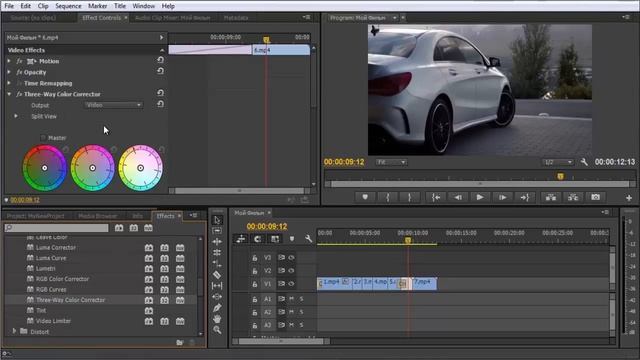Image resolution: width=640 pixels, height=360 pixels.
Task: Open program monitor button editor plus icon
Action: coord(629,198)
